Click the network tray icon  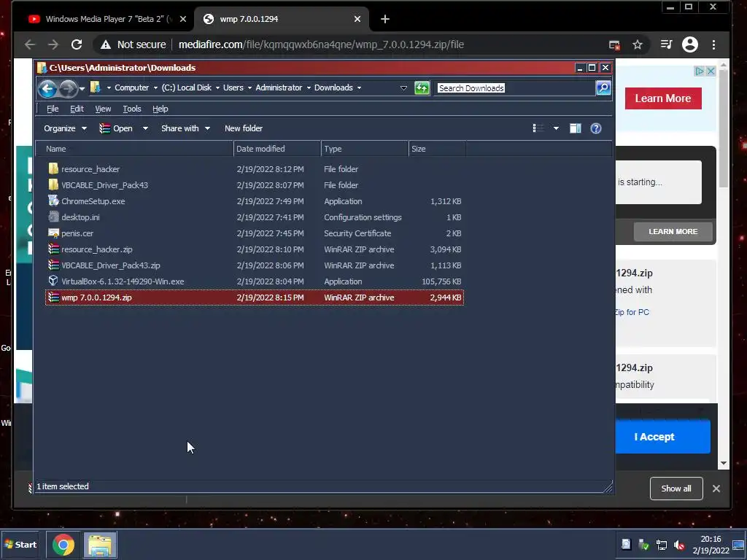click(x=661, y=545)
